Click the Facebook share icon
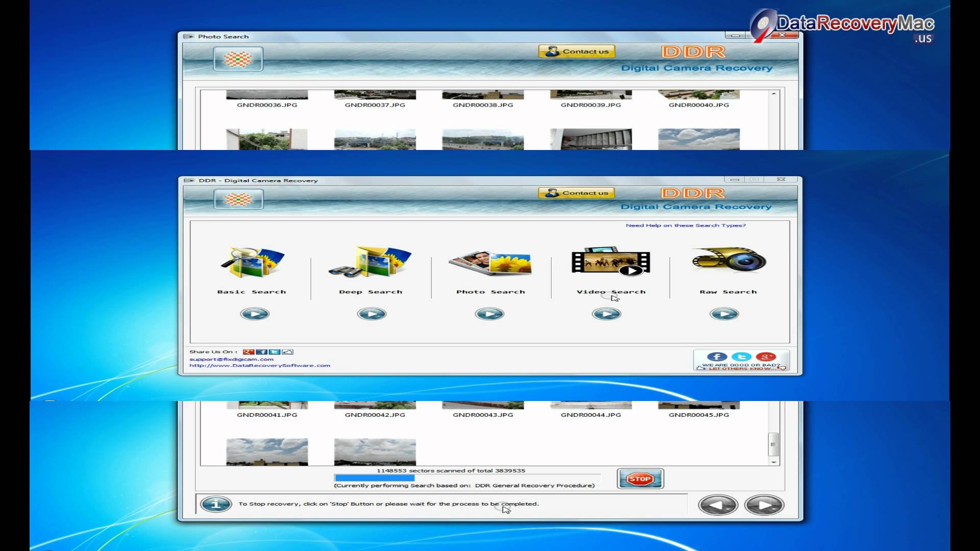Screen dimensions: 980x551 (262, 351)
